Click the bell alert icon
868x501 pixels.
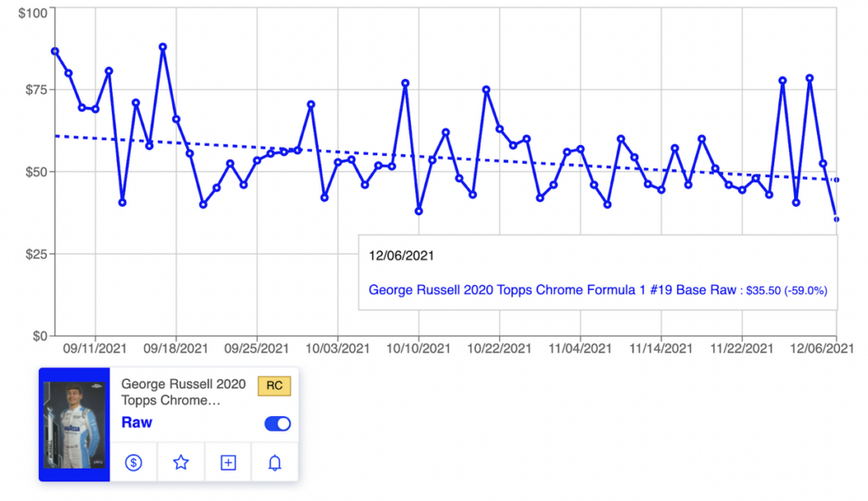pos(275,462)
